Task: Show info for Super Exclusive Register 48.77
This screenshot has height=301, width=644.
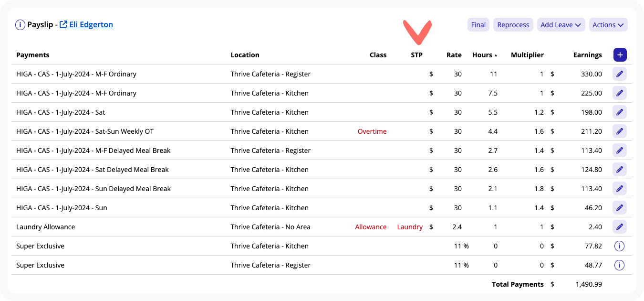Action: tap(619, 265)
